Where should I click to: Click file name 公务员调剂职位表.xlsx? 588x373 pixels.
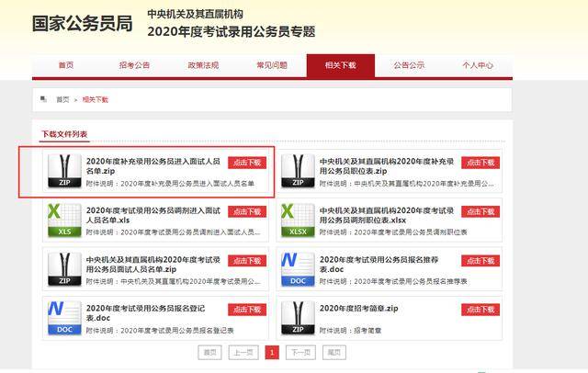[387, 215]
